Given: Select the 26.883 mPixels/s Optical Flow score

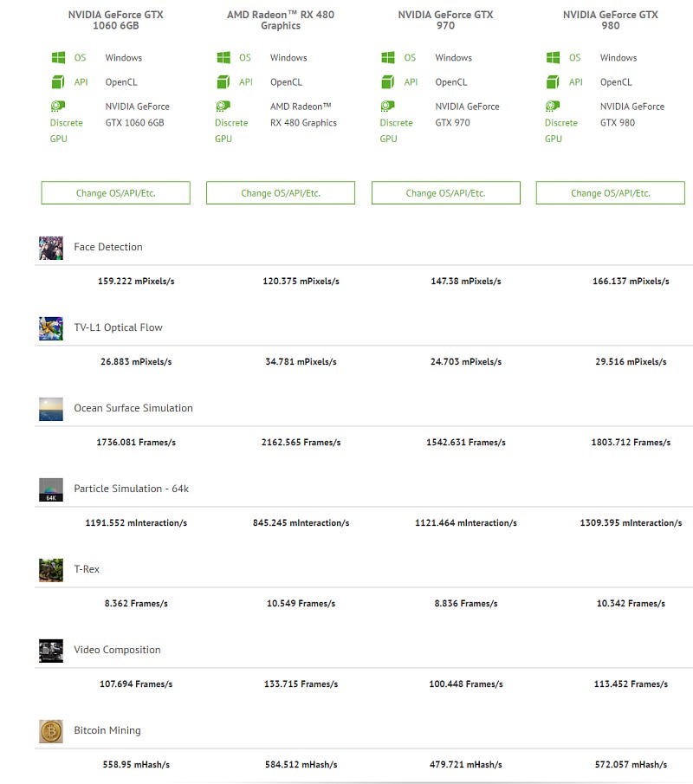Looking at the screenshot, I should coord(136,361).
